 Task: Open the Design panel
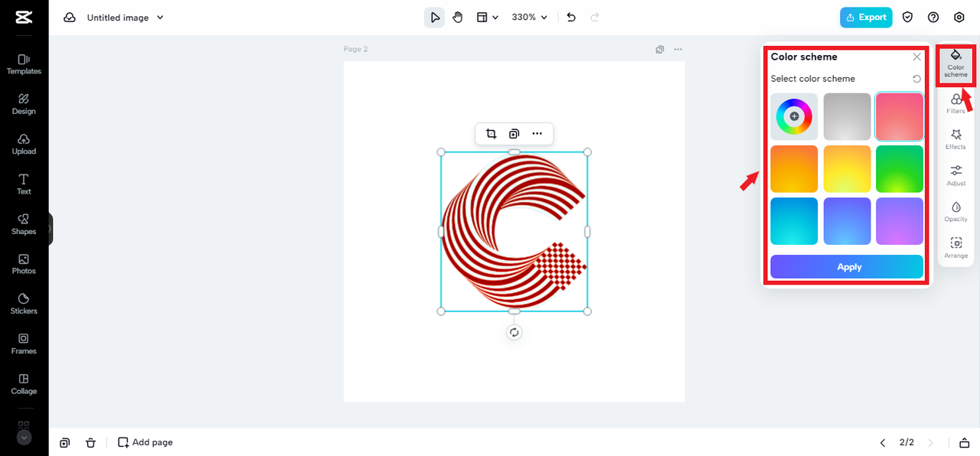point(24,104)
